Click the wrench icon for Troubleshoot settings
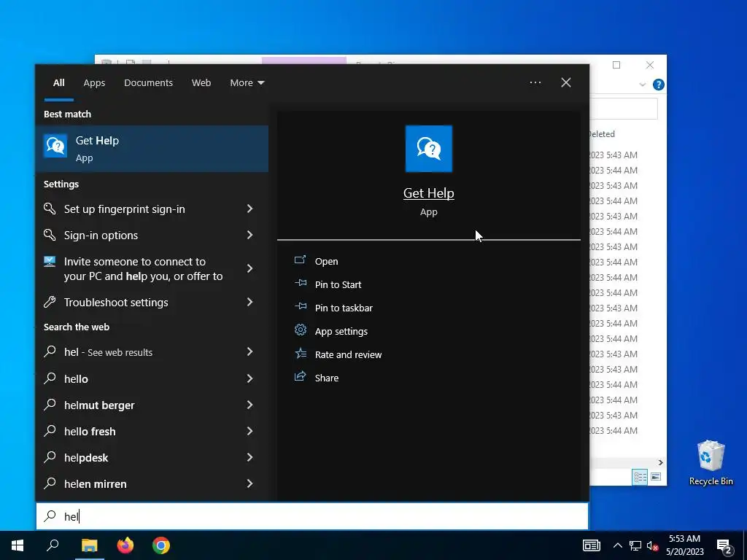Image resolution: width=747 pixels, height=560 pixels. [x=50, y=302]
